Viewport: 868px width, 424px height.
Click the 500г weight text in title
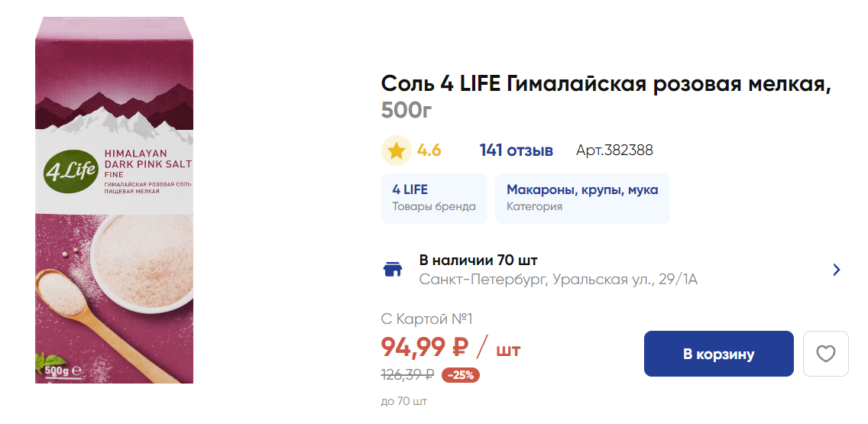pos(406,111)
